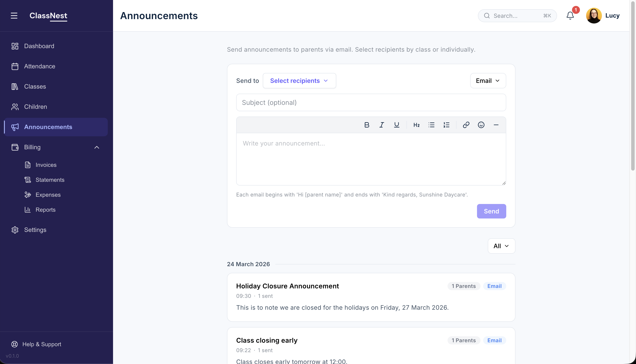Click 1 Parents badge on Holiday Closure

point(464,286)
